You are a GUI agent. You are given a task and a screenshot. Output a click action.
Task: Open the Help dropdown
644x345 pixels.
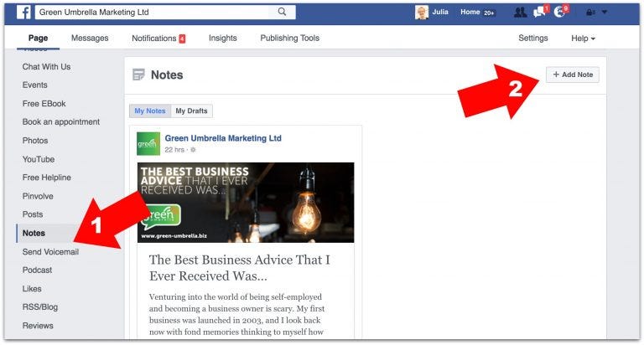pos(583,39)
